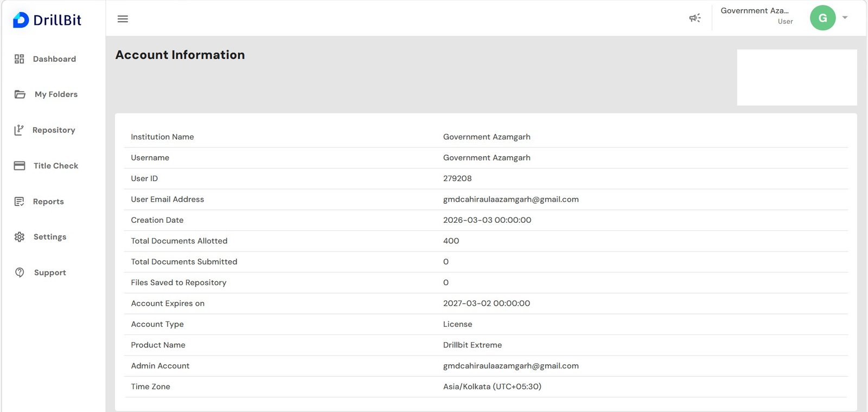
Task: Open the Repository section
Action: pos(54,130)
